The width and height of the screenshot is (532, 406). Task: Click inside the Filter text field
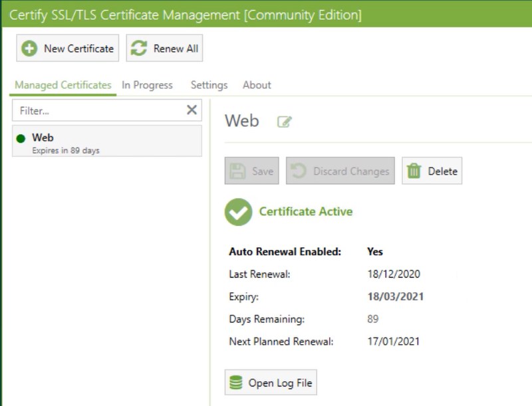100,110
